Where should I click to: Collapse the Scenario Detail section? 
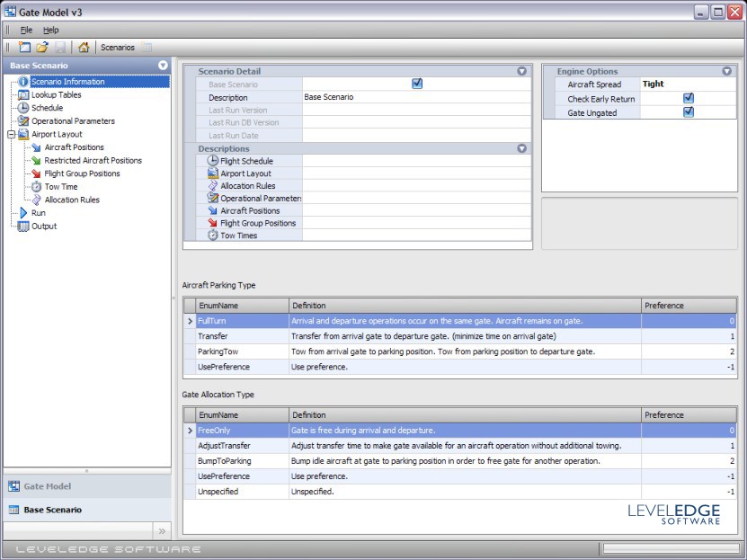click(521, 71)
